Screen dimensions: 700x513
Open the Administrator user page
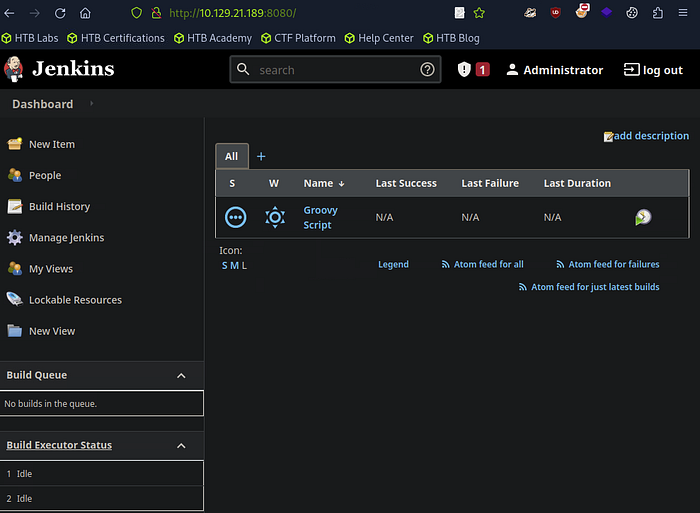click(554, 70)
